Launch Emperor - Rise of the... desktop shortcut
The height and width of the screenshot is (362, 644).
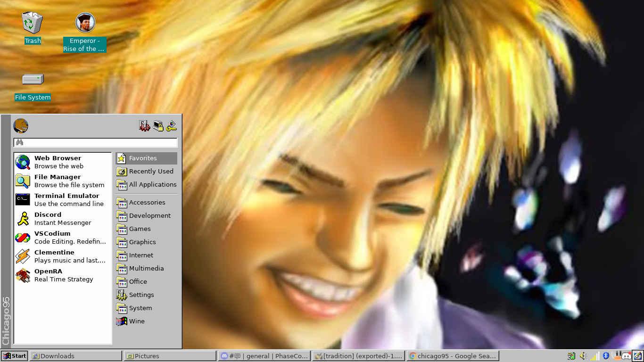point(85,33)
